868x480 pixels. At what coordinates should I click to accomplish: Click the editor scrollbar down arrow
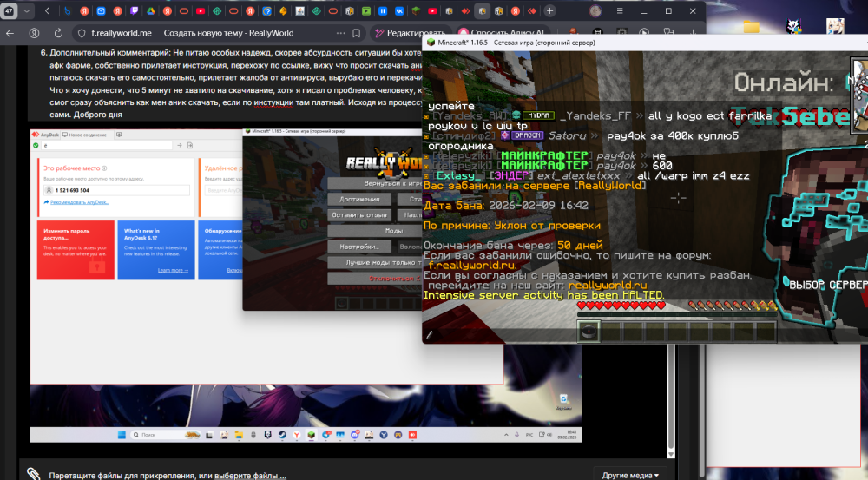pyautogui.click(x=670, y=454)
